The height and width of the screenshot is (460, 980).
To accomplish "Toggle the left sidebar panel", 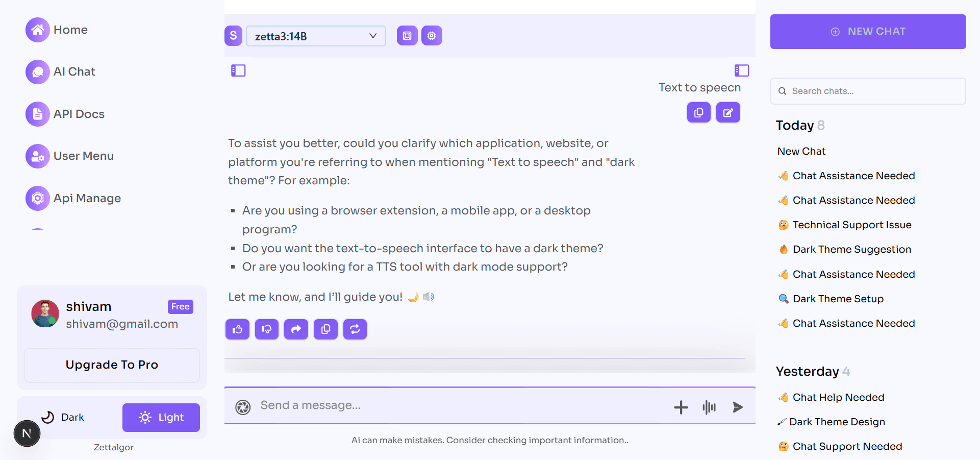I will (238, 70).
